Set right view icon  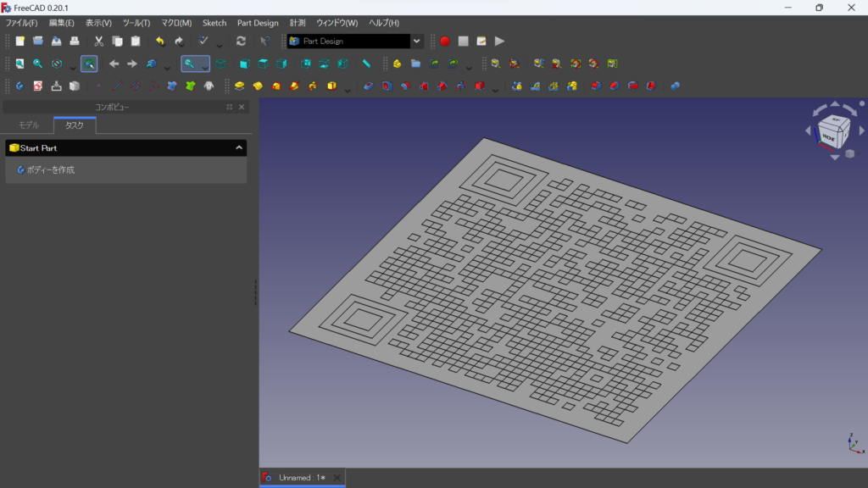pos(281,64)
